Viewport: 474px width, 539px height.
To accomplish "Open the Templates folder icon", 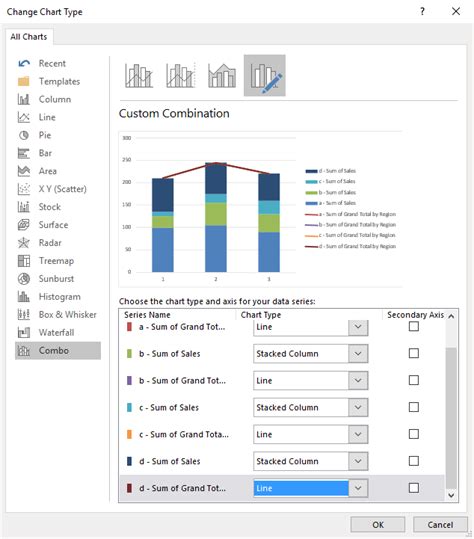I will [24, 81].
